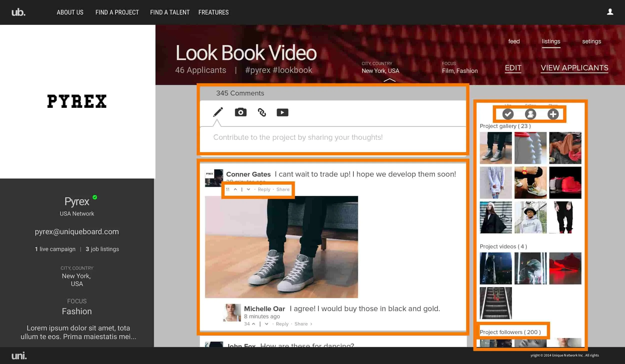Viewport: 625px width, 364px height.
Task: Choose the camera photo upload icon
Action: coord(240,112)
